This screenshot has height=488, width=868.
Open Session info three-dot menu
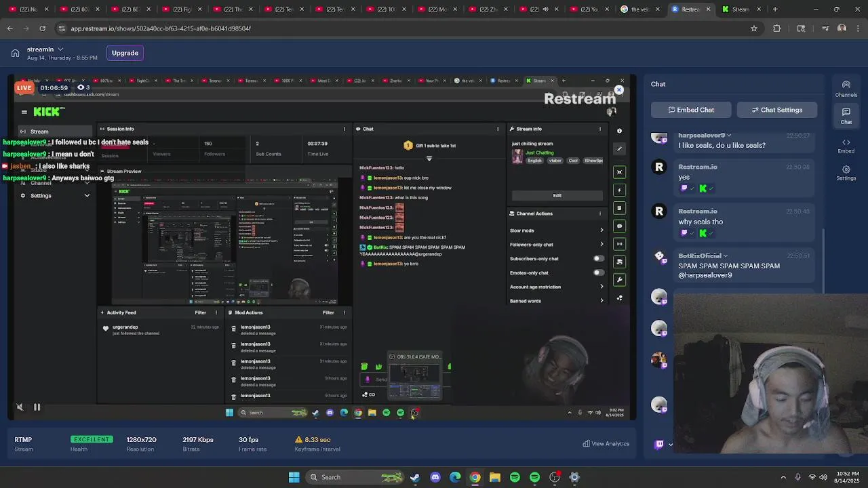point(344,129)
